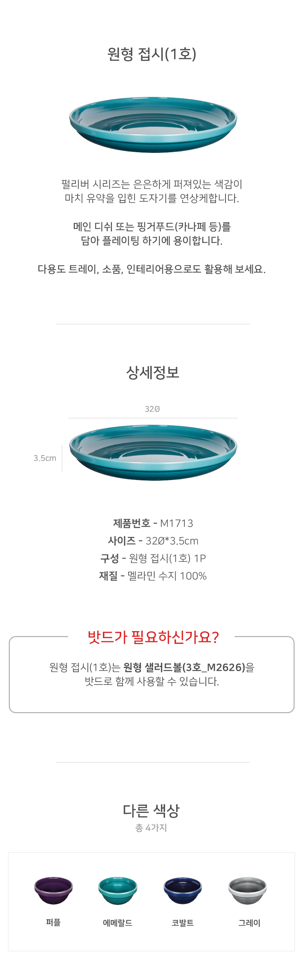Click the 3.5cm height label

coord(45,458)
